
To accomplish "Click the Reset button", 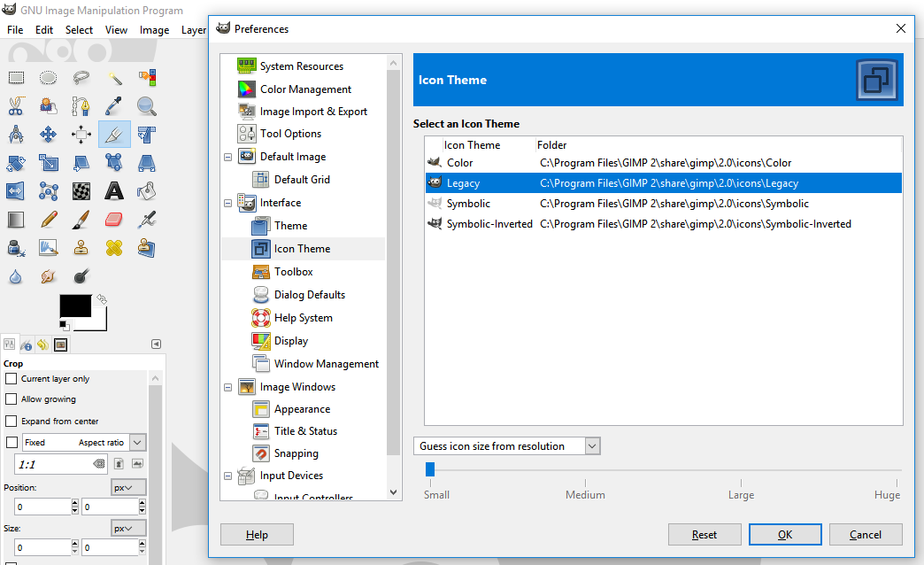I will point(705,535).
